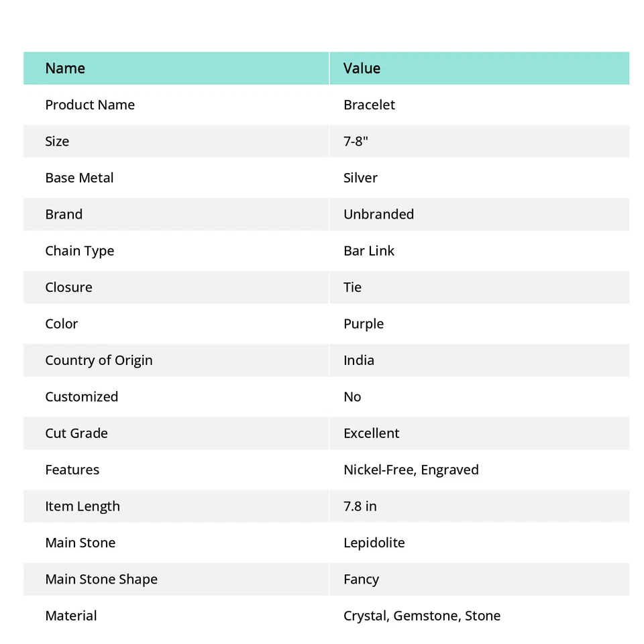Click the Tie closure value
The height and width of the screenshot is (644, 644).
(352, 287)
